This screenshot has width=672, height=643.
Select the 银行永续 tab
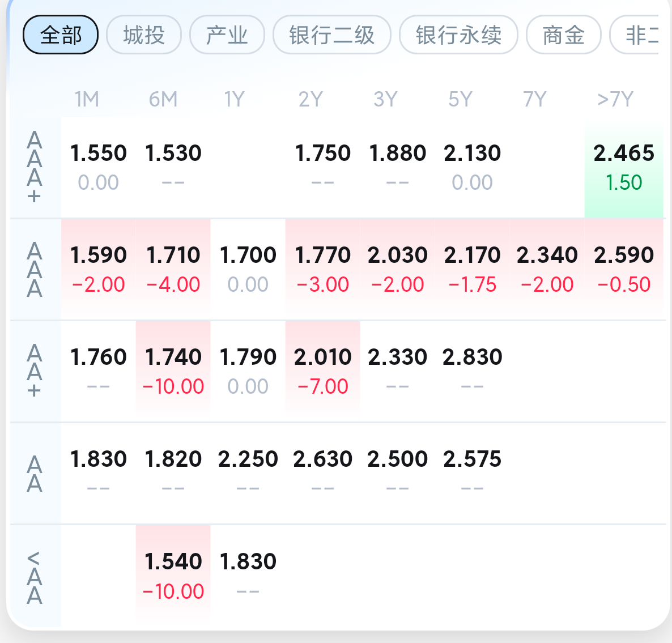coord(458,35)
